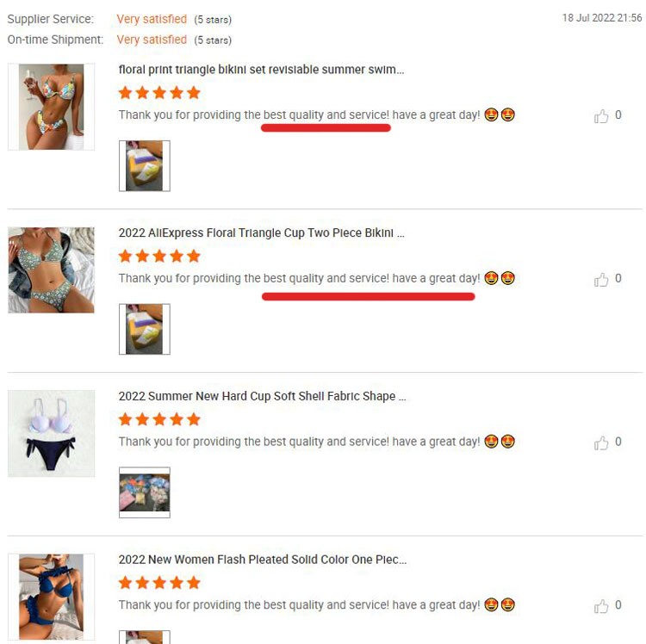Open lavender top navy bottom bikini thumbnail
646x644 pixels.
point(51,434)
